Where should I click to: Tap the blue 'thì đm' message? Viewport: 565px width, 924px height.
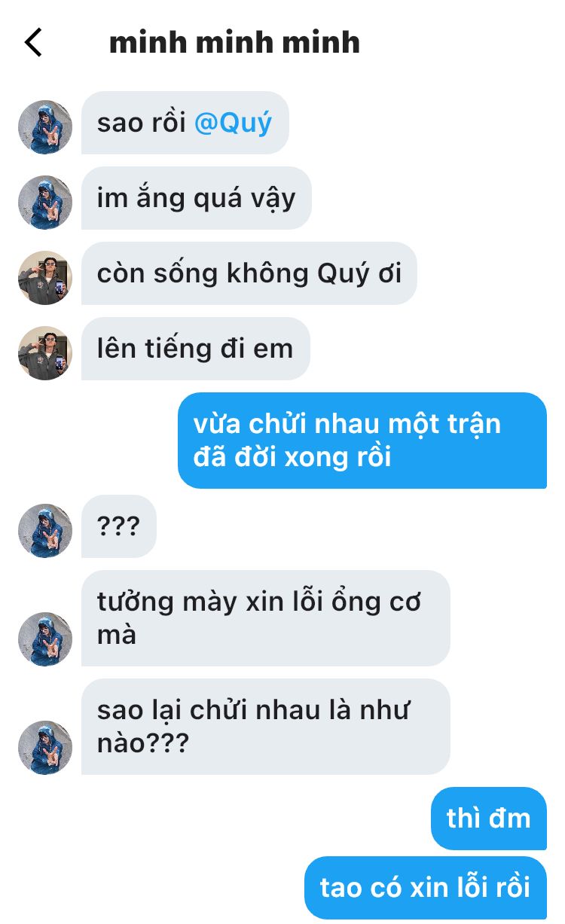coord(489,819)
